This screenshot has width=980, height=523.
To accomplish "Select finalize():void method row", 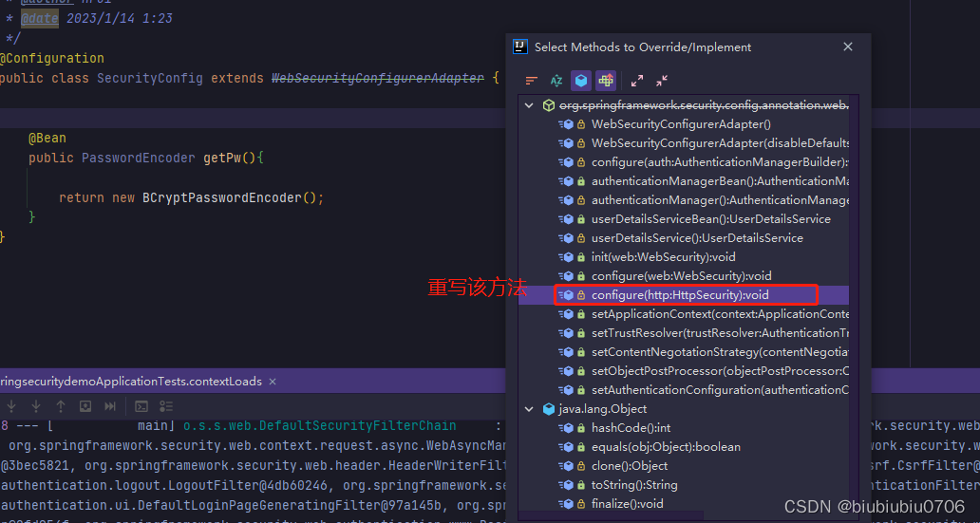I will click(x=684, y=504).
